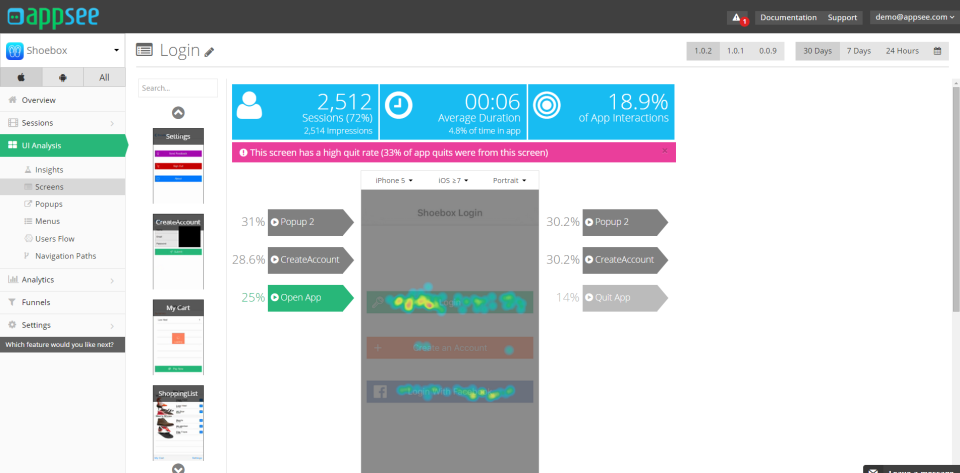Open the Overview page

point(62,100)
